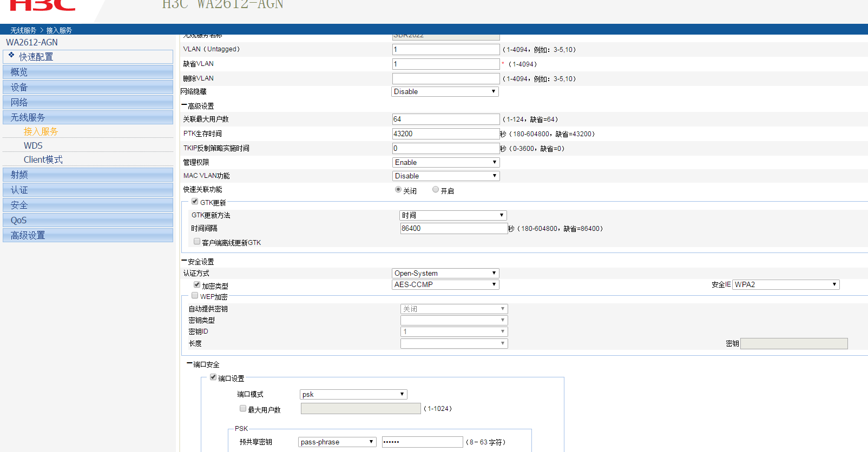This screenshot has width=868, height=452.
Task: Click the TKIP反制策略实施时间 input field
Action: [x=446, y=148]
